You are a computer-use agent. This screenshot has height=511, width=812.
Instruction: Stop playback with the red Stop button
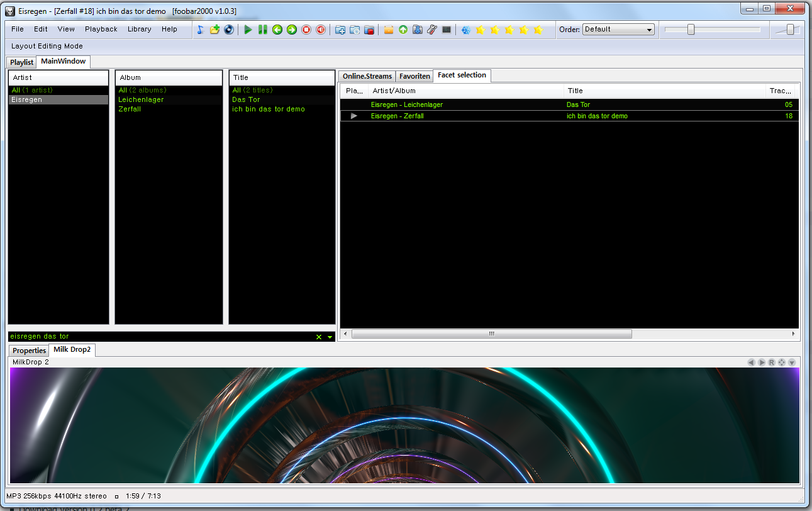point(306,30)
